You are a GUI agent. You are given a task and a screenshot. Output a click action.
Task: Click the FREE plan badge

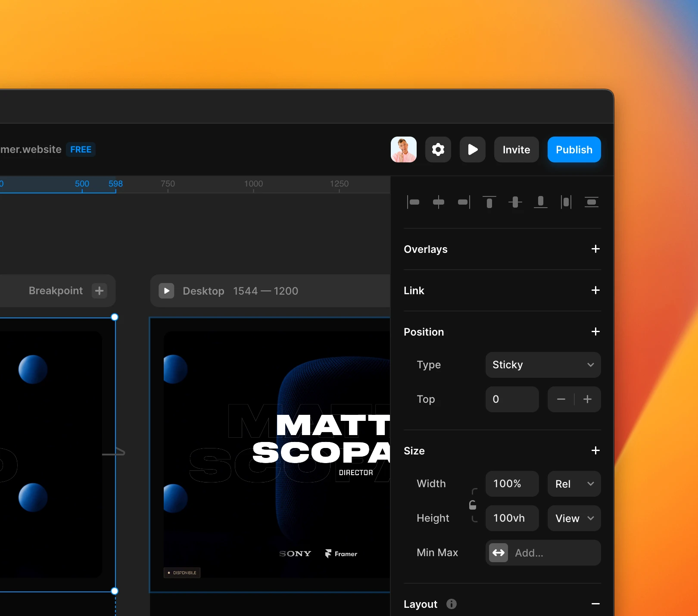point(81,149)
